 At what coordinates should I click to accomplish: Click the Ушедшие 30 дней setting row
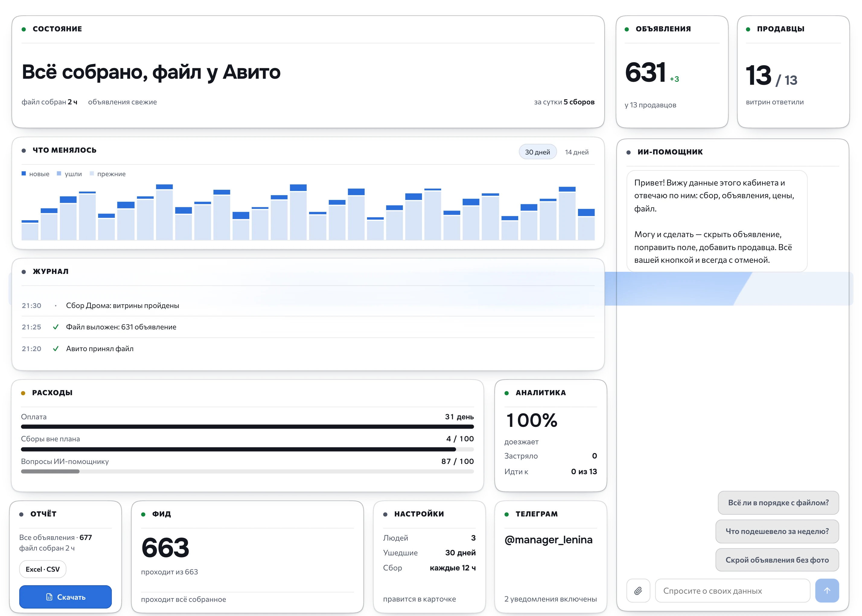tap(429, 553)
